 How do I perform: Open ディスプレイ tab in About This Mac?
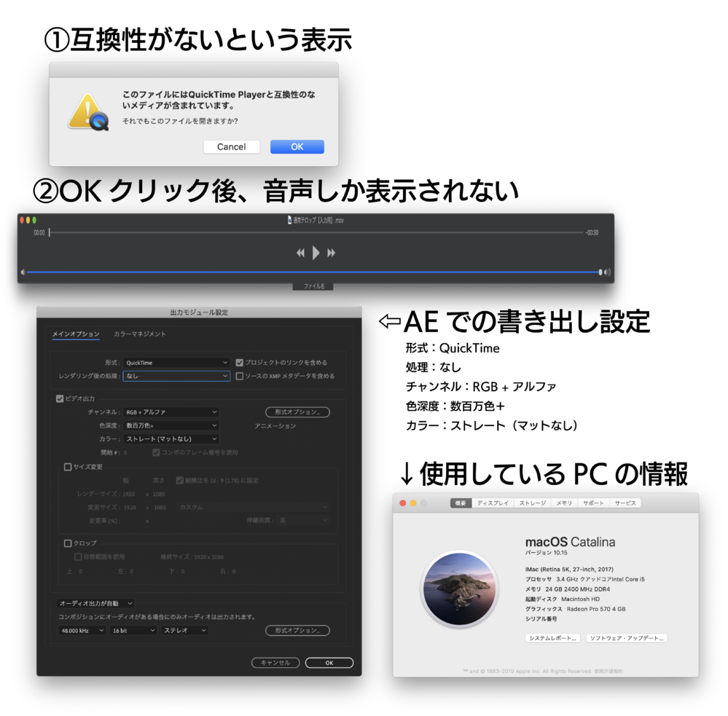(x=493, y=503)
